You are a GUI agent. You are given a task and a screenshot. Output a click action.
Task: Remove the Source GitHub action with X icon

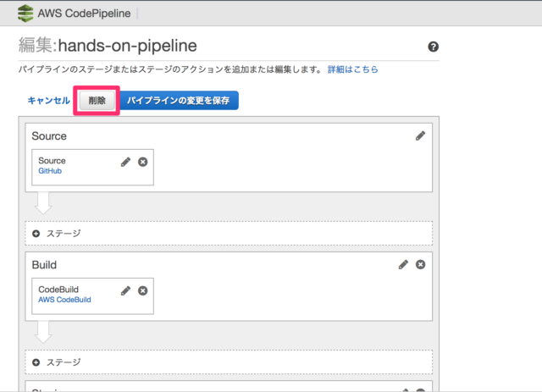pos(142,162)
